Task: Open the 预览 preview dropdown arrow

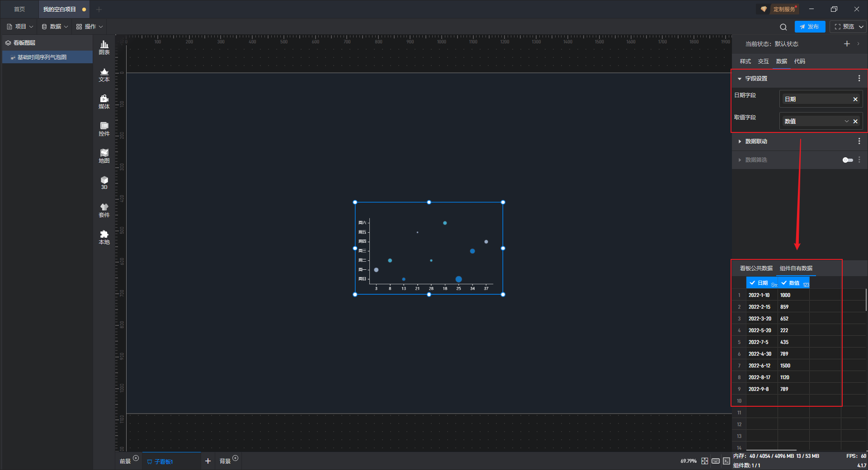Action: [861, 27]
